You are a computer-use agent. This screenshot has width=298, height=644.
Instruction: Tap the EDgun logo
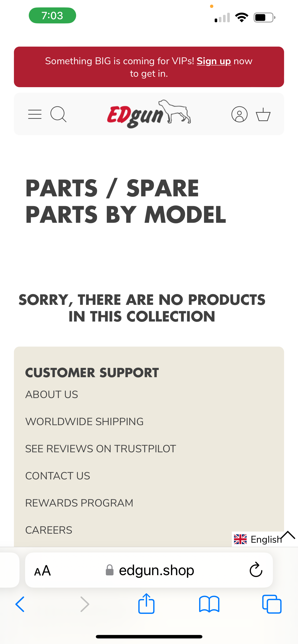[149, 114]
